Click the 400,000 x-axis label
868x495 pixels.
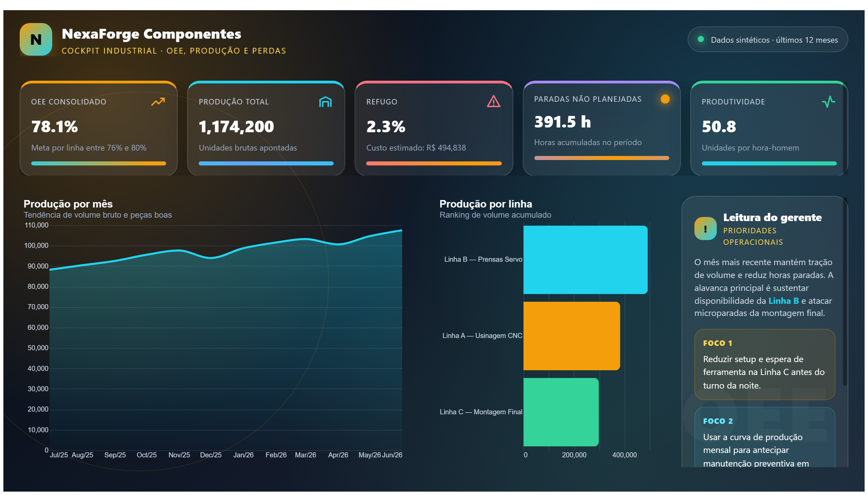click(x=624, y=455)
